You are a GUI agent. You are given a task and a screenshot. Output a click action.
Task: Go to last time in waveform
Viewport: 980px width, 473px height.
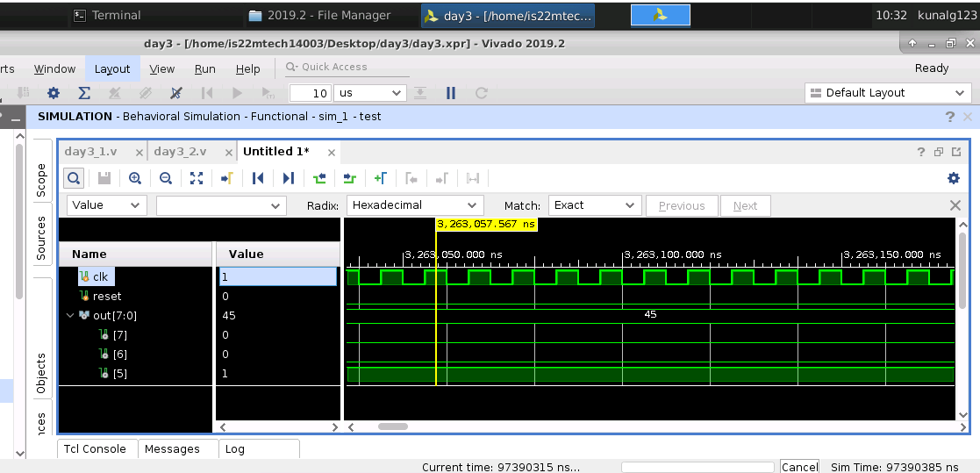[288, 179]
